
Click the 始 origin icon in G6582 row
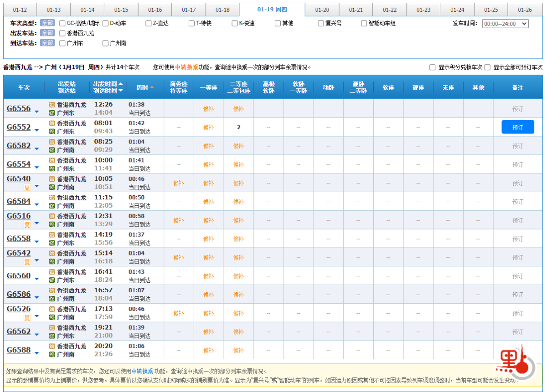pyautogui.click(x=52, y=142)
